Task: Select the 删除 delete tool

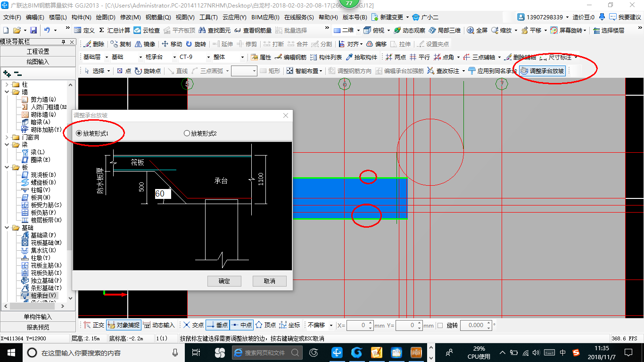Action: coord(94,44)
